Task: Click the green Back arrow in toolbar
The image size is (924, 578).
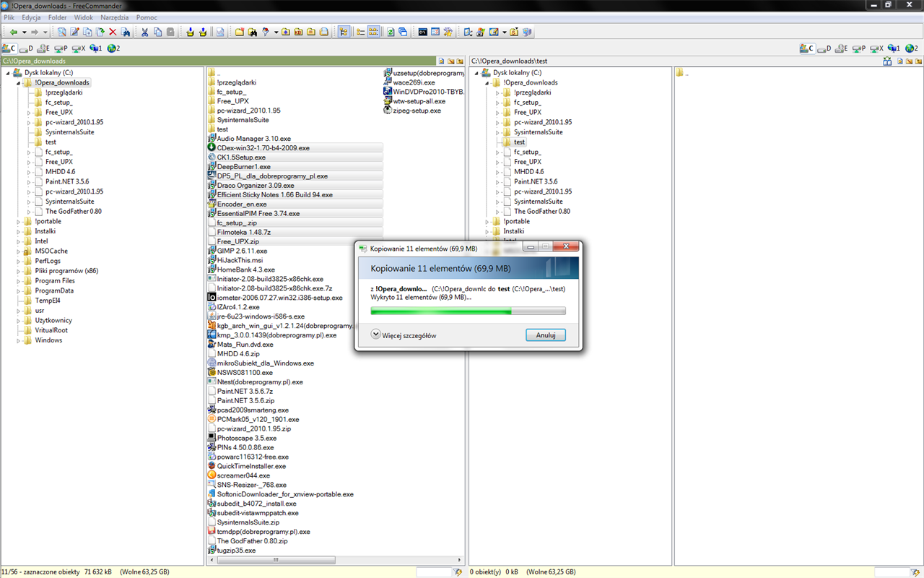Action: (x=14, y=32)
